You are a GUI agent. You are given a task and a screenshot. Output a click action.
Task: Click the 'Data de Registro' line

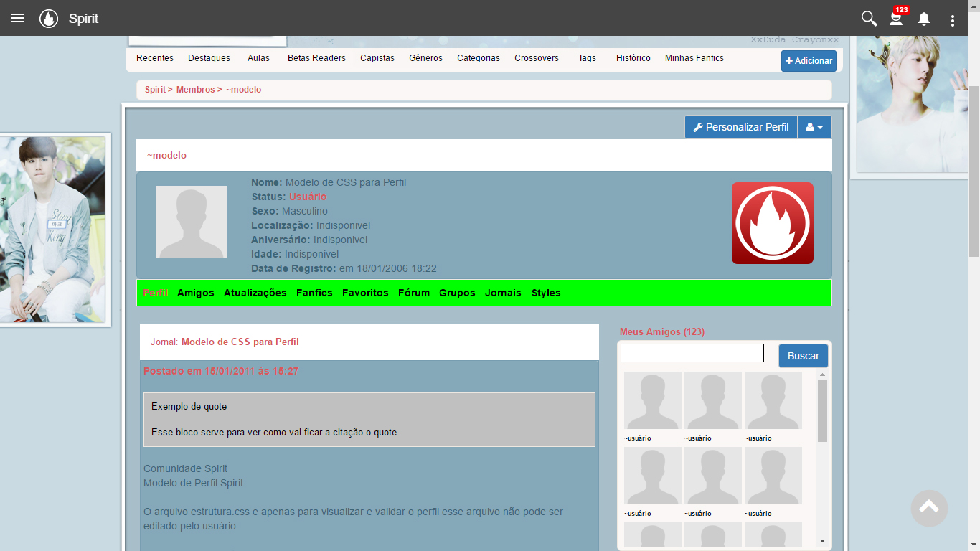click(x=344, y=268)
